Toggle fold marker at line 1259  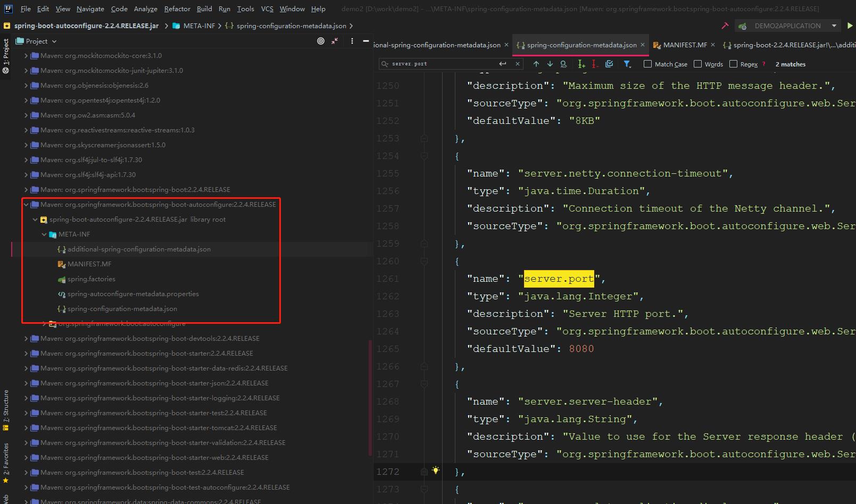(424, 243)
